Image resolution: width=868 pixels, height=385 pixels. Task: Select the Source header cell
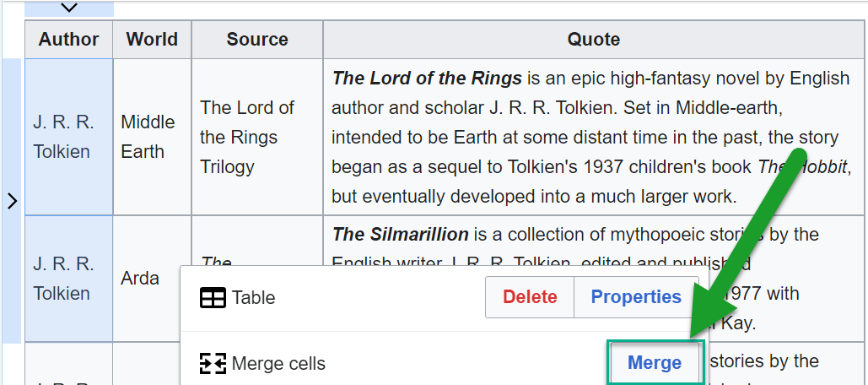pyautogui.click(x=257, y=40)
